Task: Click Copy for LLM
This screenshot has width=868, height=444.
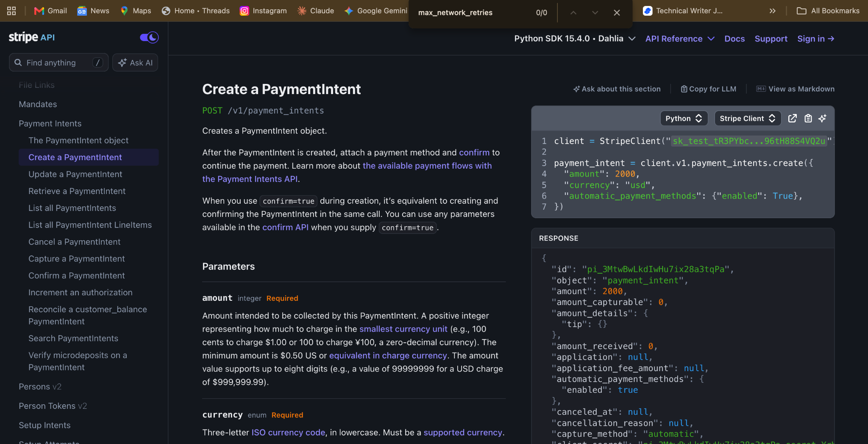Action: coord(708,89)
